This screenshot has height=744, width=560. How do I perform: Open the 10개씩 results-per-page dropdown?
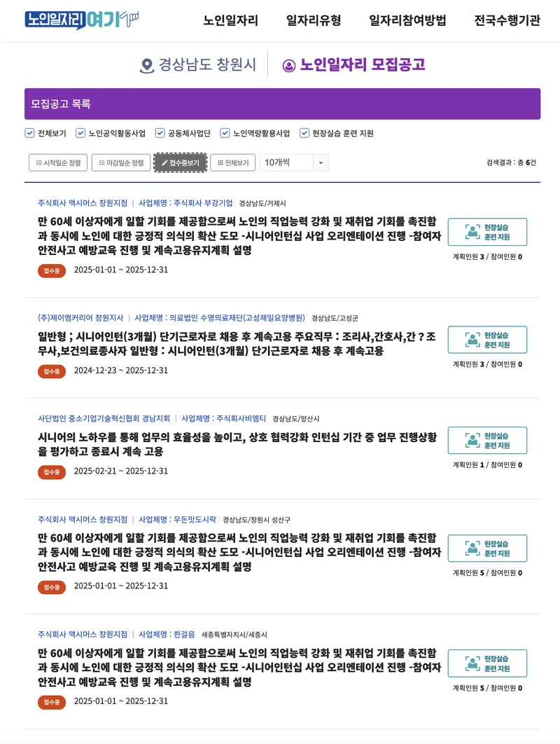(x=293, y=162)
